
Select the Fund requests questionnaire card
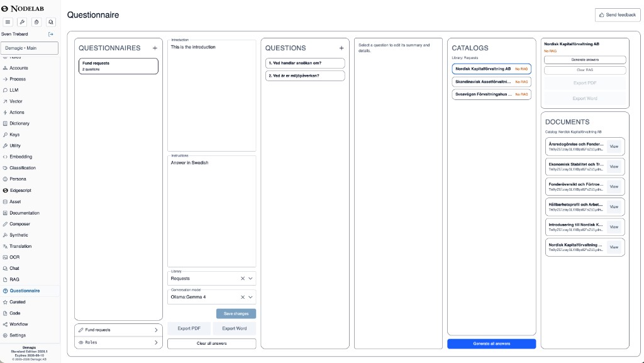pos(118,66)
